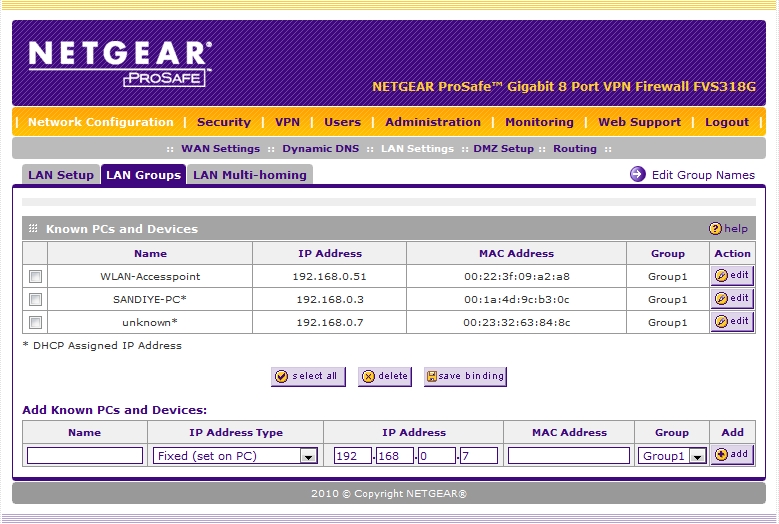This screenshot has width=779, height=524.
Task: Click the Edit Group Names arrow icon
Action: click(x=637, y=174)
